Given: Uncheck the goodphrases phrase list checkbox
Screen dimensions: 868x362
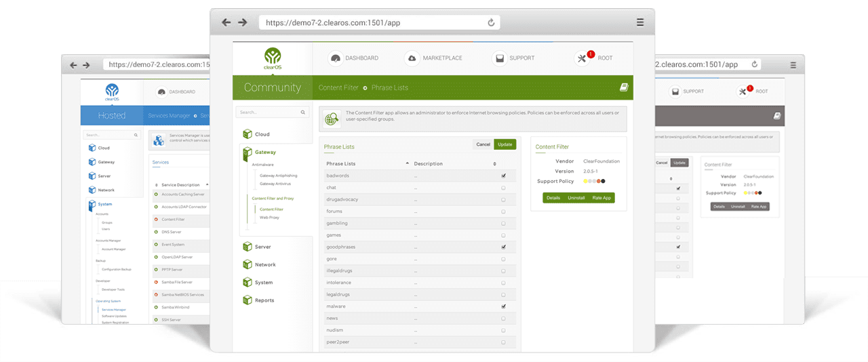Looking at the screenshot, I should point(503,247).
